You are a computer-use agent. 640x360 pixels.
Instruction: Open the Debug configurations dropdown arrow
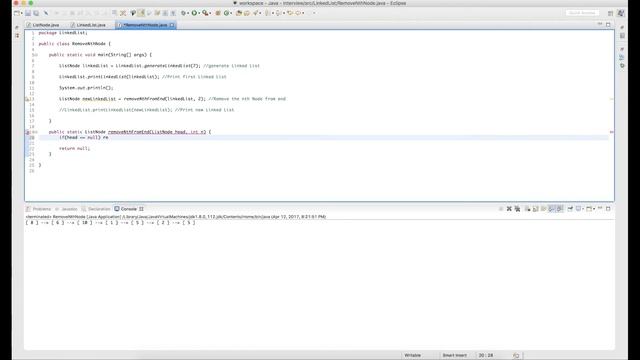(x=188, y=13)
